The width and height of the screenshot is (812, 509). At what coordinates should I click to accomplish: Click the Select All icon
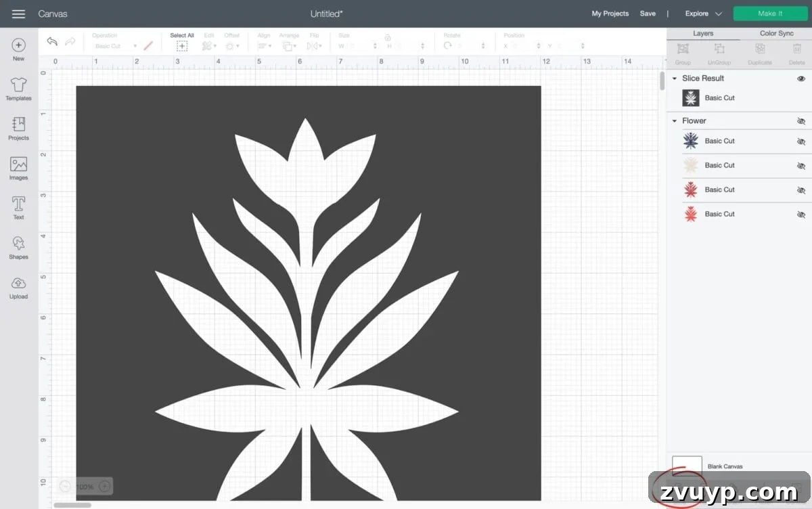[x=182, y=46]
